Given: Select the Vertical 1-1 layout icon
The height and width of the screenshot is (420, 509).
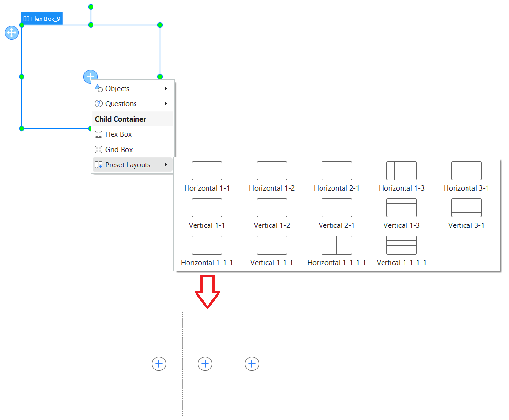Looking at the screenshot, I should click(x=207, y=208).
